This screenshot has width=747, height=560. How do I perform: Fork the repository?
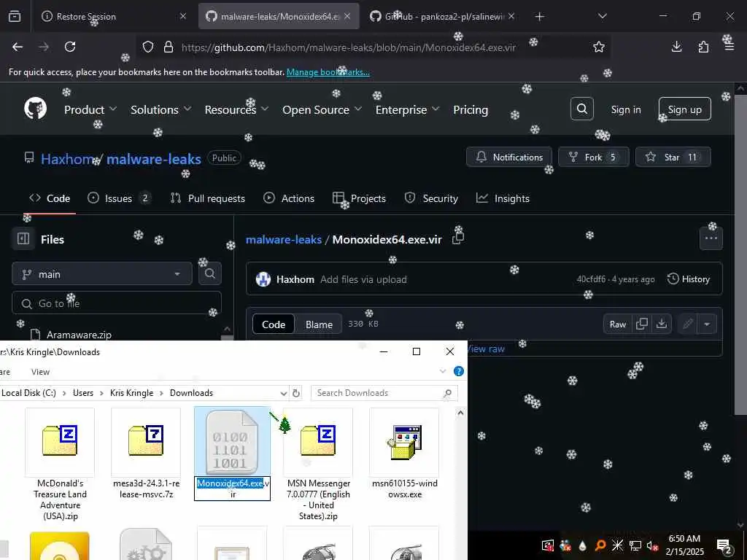point(594,157)
